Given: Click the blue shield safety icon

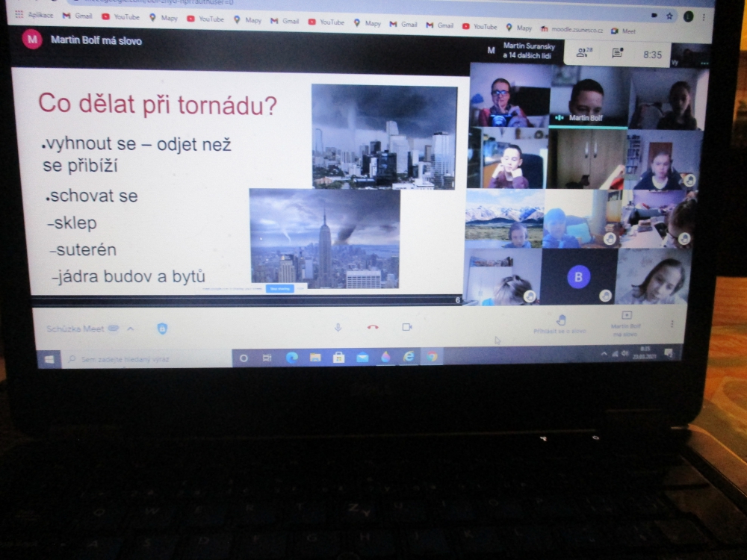Looking at the screenshot, I should coord(162,329).
